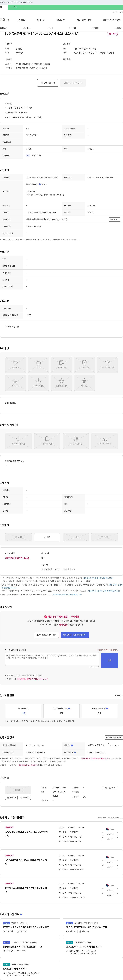This screenshot has width=123, height=980.
Task: Click the 로그인 link
Action: click(x=115, y=12)
